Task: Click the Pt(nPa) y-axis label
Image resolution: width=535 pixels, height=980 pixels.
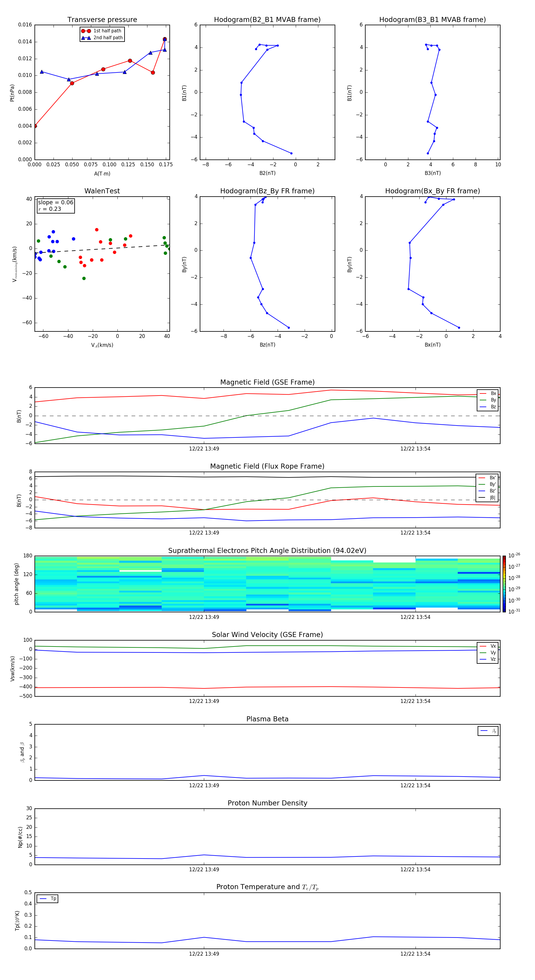Action: pyautogui.click(x=12, y=93)
